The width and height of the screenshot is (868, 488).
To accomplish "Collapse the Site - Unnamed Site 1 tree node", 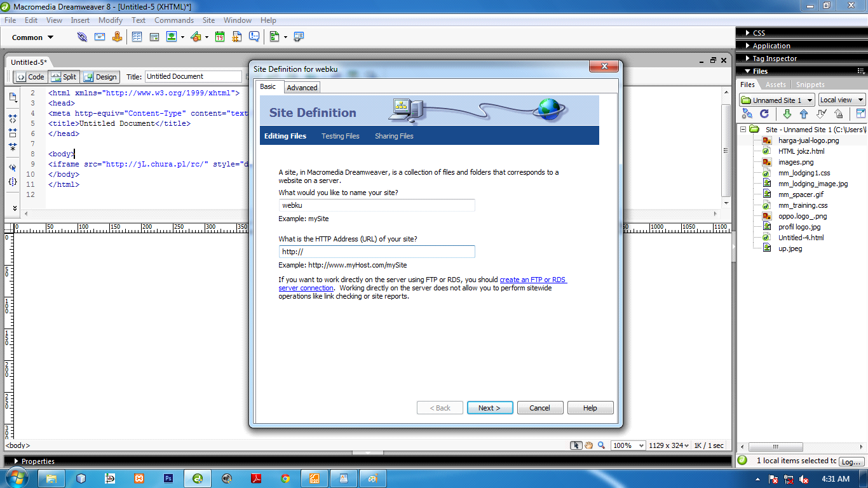I will pos(743,129).
